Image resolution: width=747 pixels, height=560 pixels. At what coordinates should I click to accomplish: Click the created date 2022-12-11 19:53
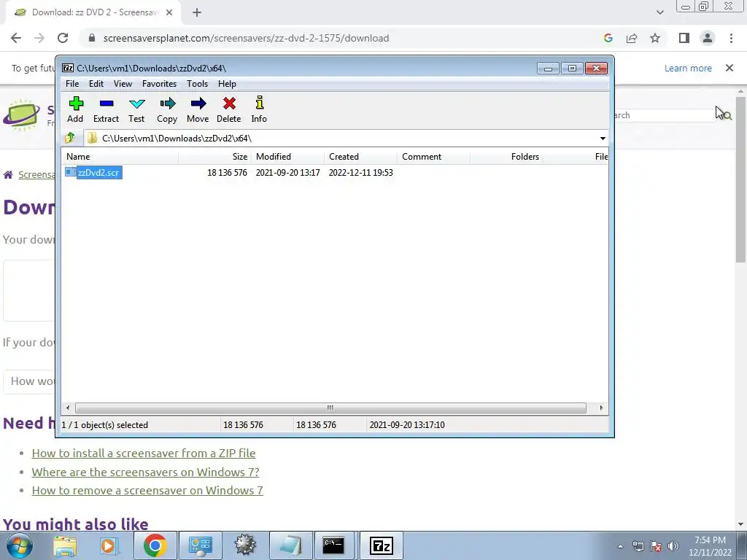click(360, 172)
